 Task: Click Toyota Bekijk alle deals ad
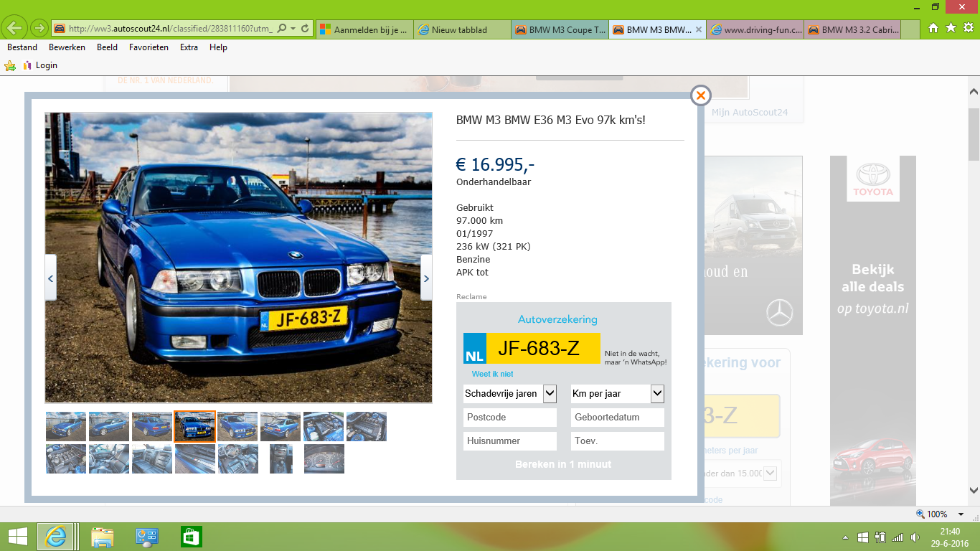click(x=873, y=330)
